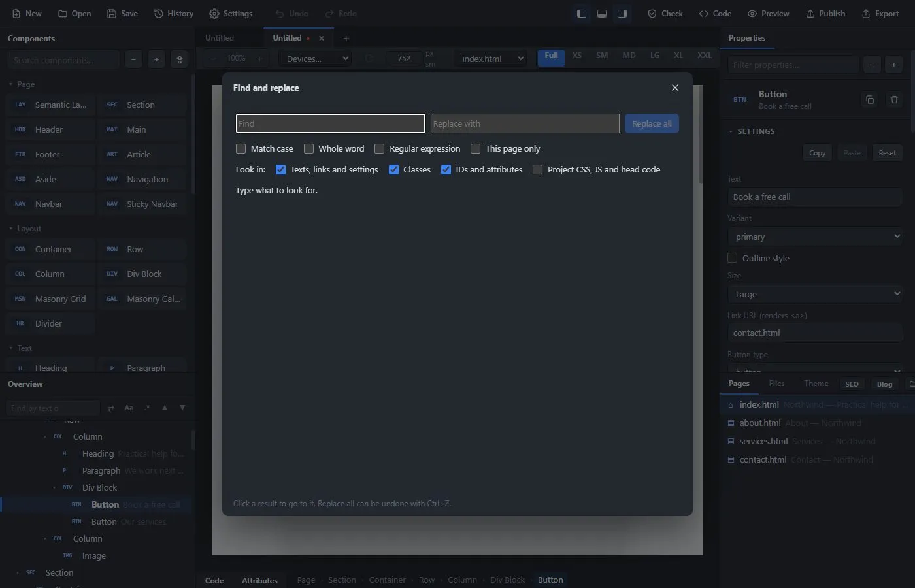Switch to the Files tab
Viewport: 915px width, 588px height.
[776, 384]
